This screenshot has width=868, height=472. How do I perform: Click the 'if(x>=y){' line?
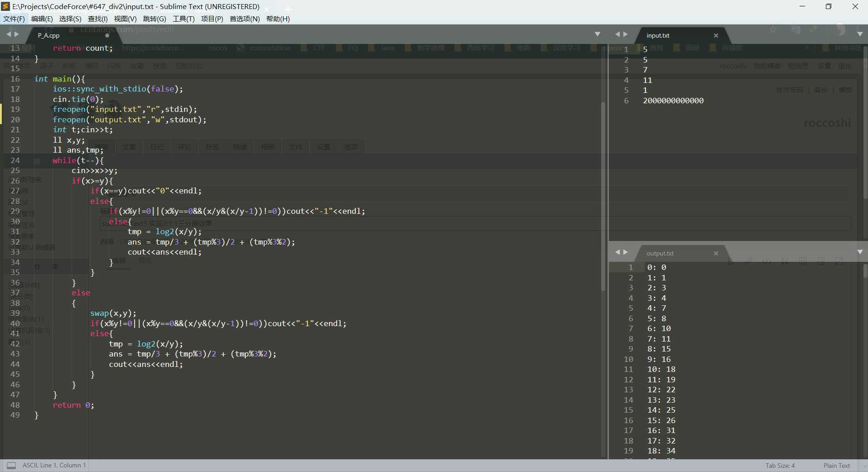[92, 181]
